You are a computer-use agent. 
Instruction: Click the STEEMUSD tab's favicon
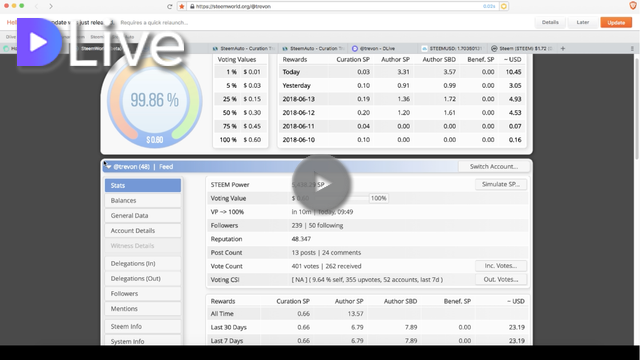pyautogui.click(x=424, y=48)
